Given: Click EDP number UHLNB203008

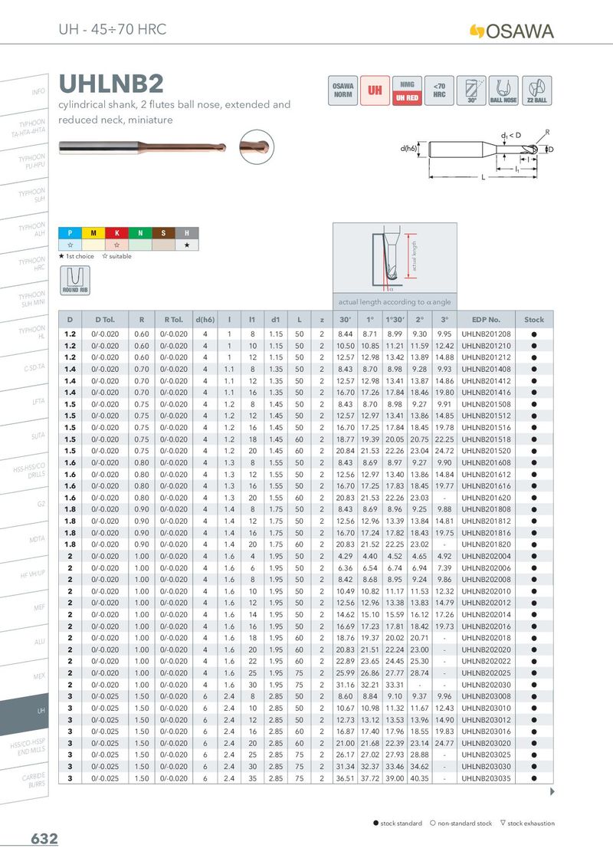Looking at the screenshot, I should click(487, 696).
